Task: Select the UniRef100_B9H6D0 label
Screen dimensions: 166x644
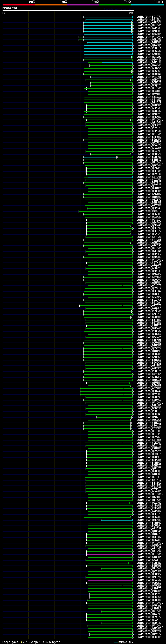Action: click(149, 43)
